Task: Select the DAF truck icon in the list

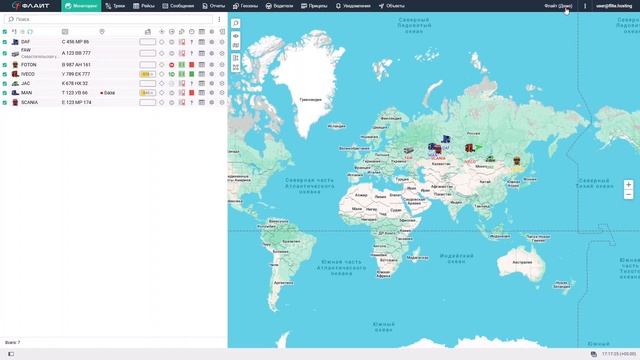Action: click(x=15, y=42)
